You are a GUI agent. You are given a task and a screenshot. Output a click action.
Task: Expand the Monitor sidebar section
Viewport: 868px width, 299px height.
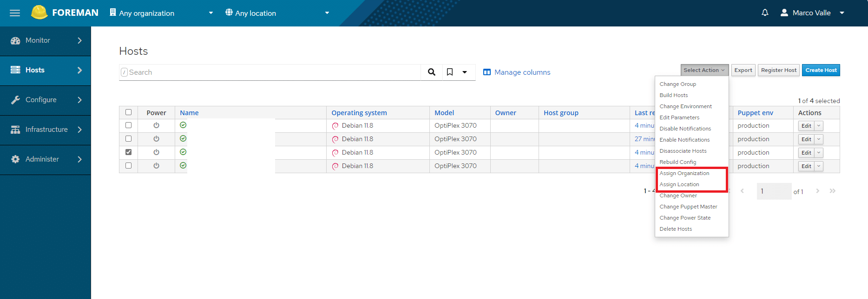(x=46, y=41)
